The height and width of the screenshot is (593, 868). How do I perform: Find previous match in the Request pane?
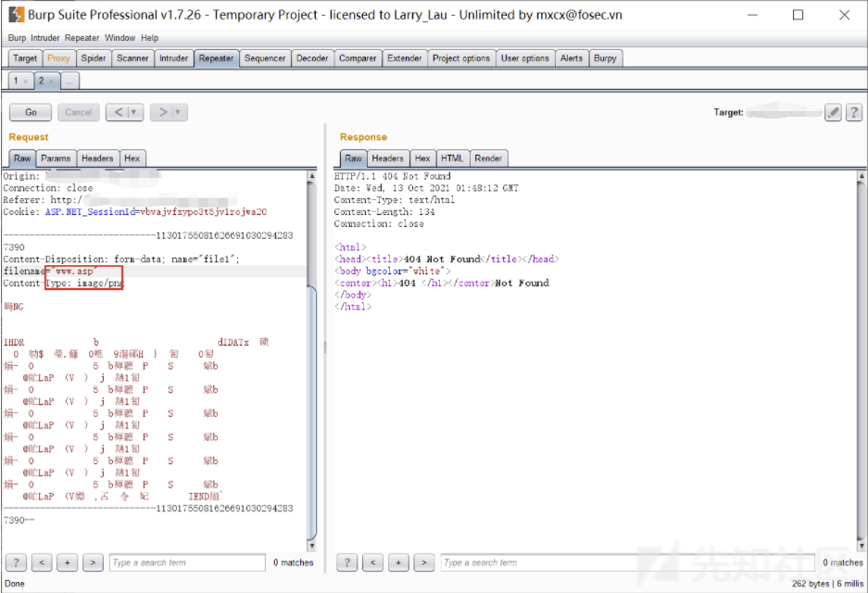pyautogui.click(x=42, y=562)
